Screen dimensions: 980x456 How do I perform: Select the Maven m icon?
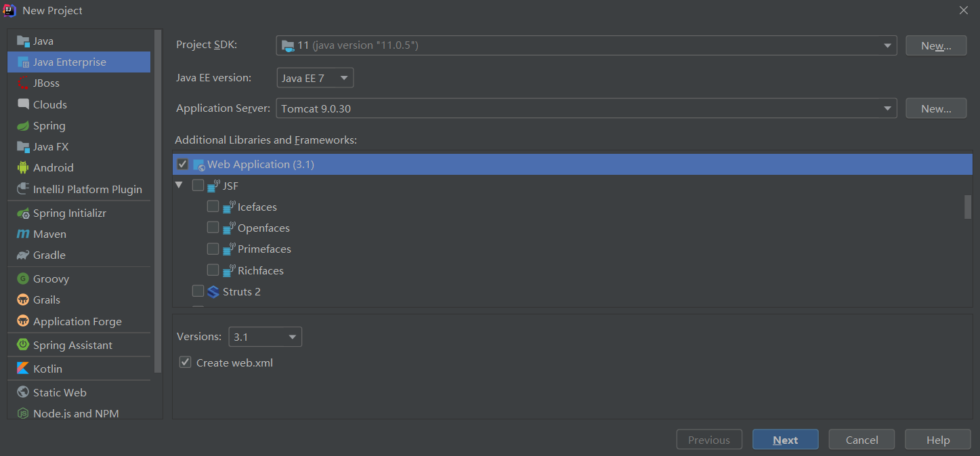pos(23,234)
